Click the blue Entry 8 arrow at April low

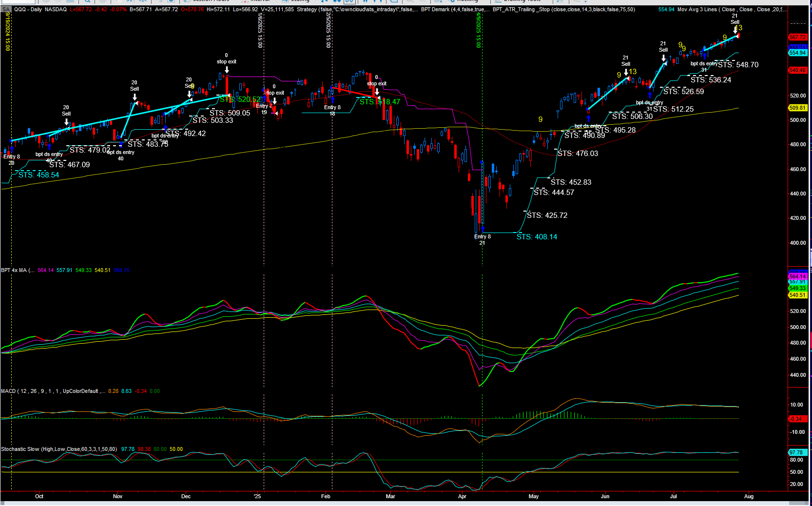coord(483,228)
